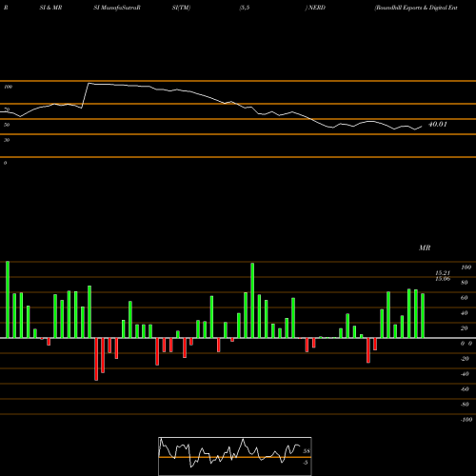476x476 pixels.
Task: Click the '(5,5' parameter text in header
Action: pos(245,8)
